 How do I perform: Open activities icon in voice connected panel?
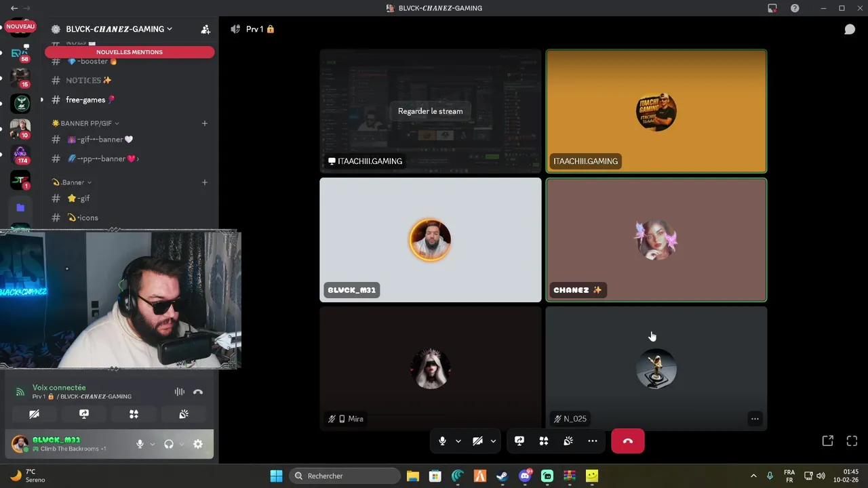134,414
